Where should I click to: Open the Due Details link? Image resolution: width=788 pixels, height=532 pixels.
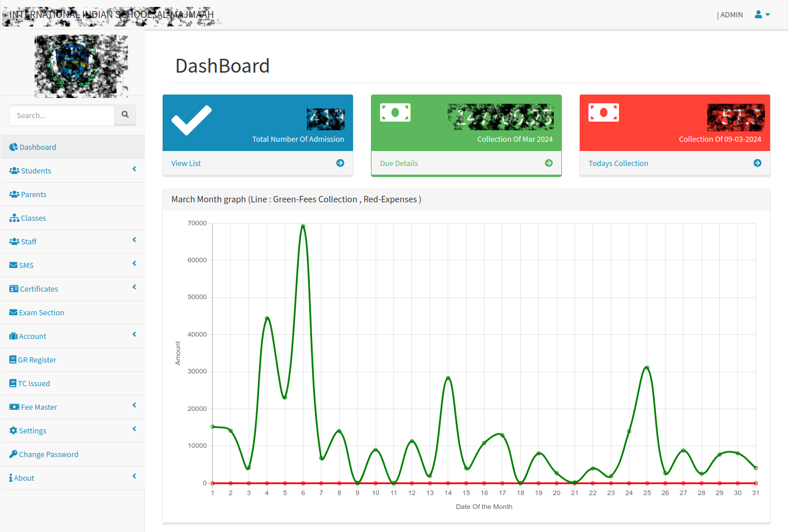399,163
